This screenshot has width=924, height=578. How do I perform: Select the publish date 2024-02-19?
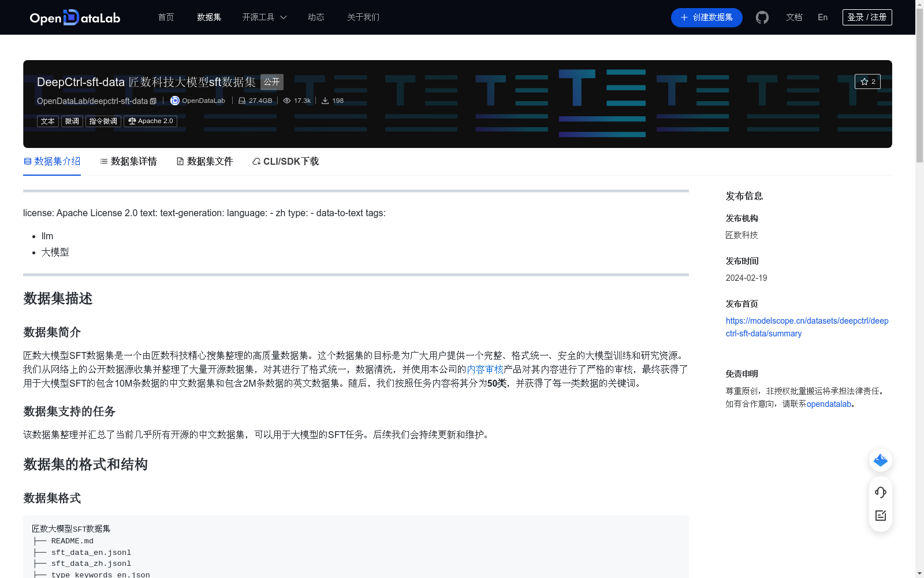click(747, 278)
